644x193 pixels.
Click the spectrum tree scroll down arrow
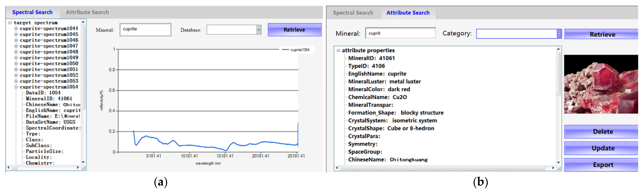click(83, 162)
